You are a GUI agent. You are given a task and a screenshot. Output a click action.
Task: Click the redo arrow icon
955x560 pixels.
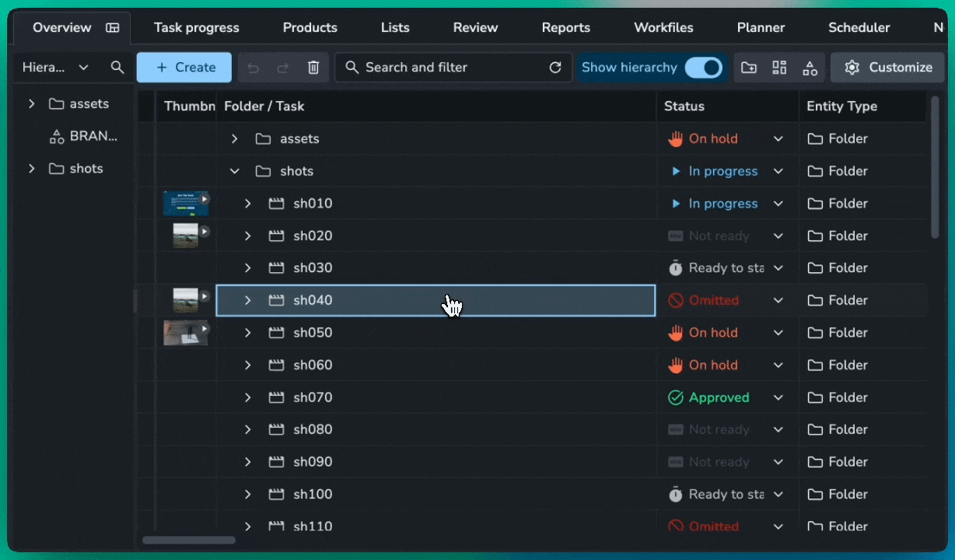click(x=283, y=68)
